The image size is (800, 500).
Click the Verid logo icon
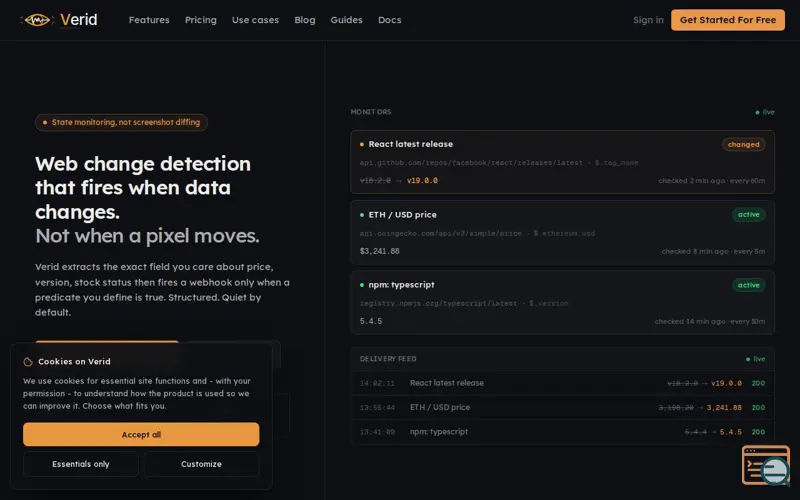pos(38,20)
